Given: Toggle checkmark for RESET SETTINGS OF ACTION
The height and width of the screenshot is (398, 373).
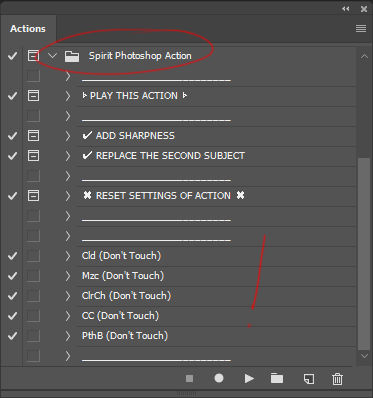Looking at the screenshot, I should [x=12, y=196].
